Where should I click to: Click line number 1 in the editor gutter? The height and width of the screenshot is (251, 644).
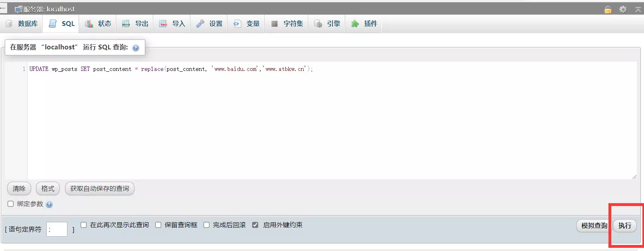(x=24, y=69)
